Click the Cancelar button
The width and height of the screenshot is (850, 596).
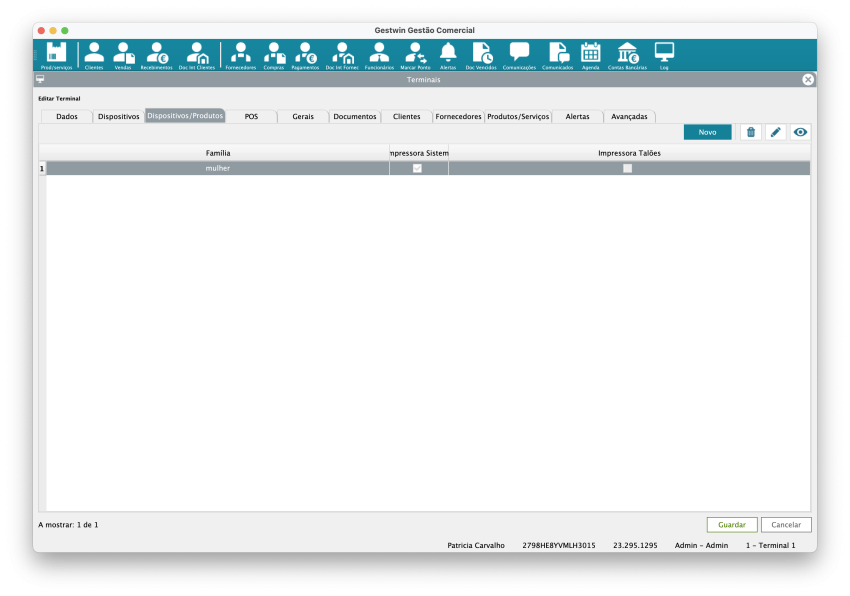[786, 524]
